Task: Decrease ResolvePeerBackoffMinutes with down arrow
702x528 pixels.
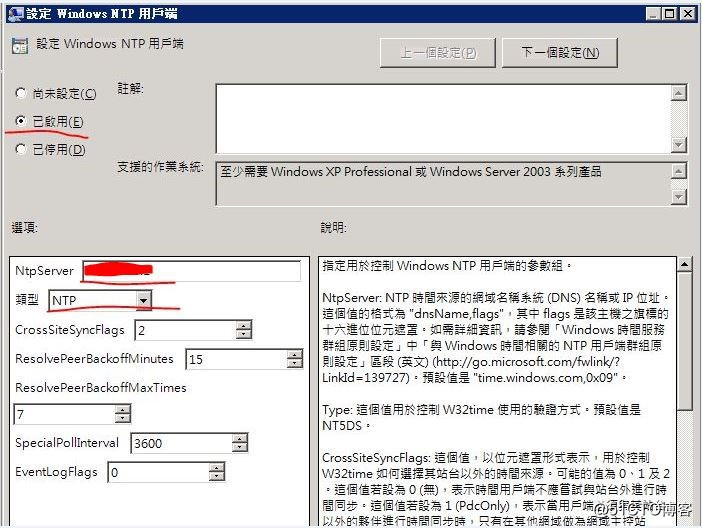Action: pos(295,364)
